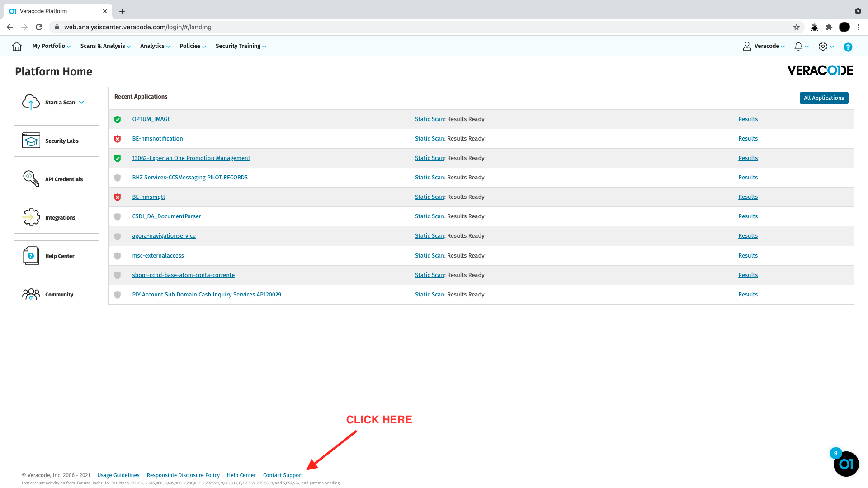Open sboot-ccbd-base-atom-conta-corrente application

coord(183,275)
